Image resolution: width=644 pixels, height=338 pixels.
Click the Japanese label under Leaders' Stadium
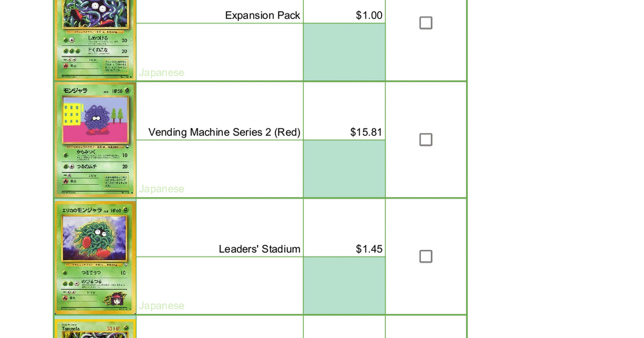[162, 306]
